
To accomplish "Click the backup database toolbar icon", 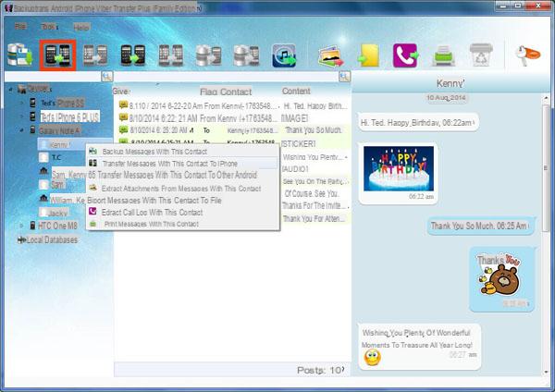I will point(19,55).
